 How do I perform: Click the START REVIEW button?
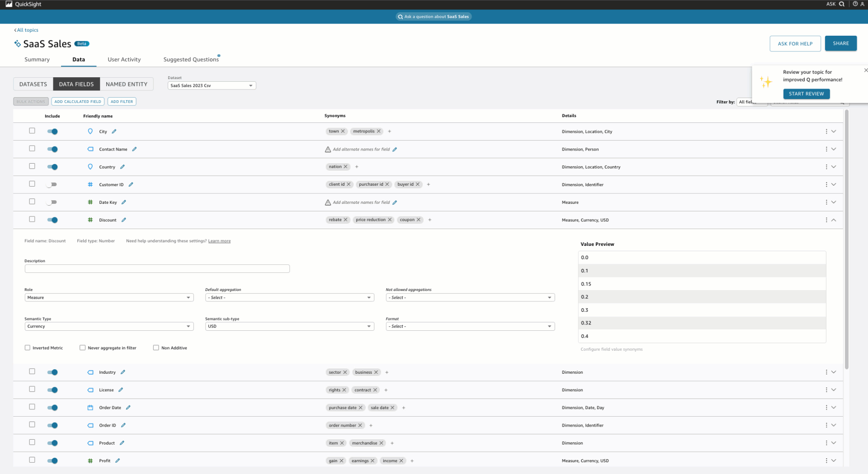pos(806,94)
